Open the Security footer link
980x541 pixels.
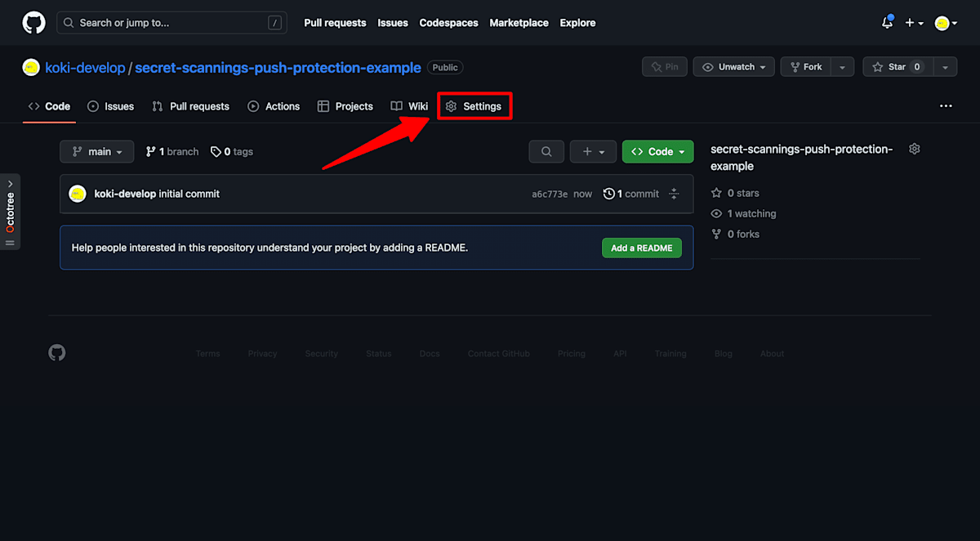(321, 354)
